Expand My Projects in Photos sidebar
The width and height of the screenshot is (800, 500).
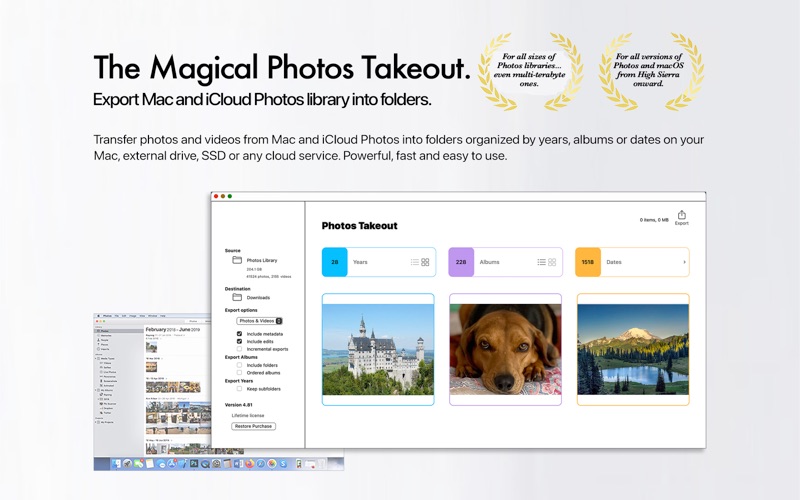(x=95, y=422)
